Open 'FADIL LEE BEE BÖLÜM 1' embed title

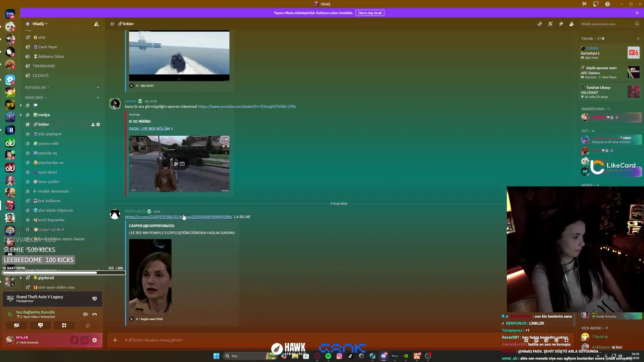[150, 129]
